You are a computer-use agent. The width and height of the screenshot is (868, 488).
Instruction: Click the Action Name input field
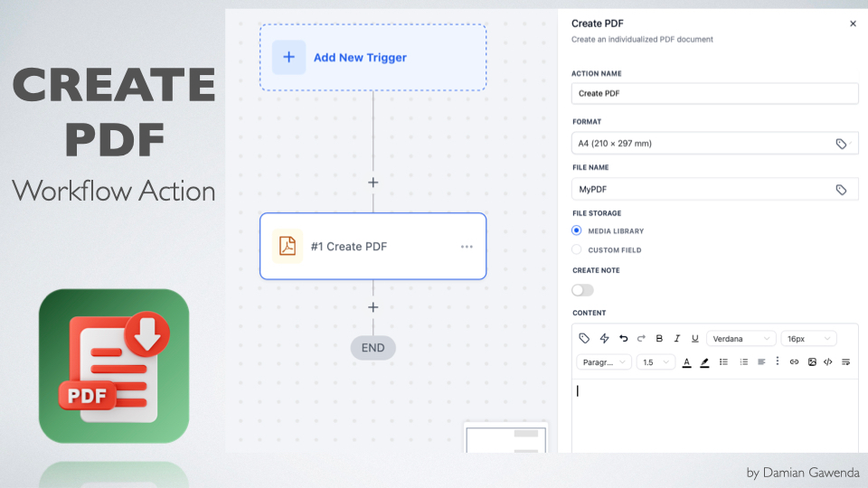click(x=714, y=93)
